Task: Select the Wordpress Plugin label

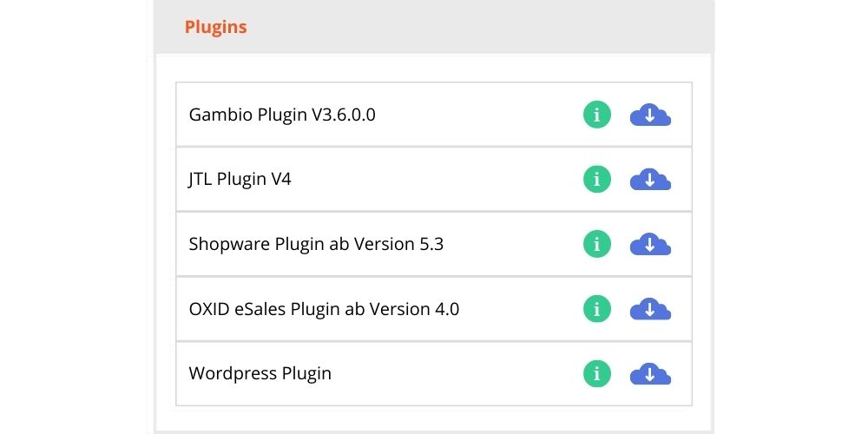Action: [260, 374]
